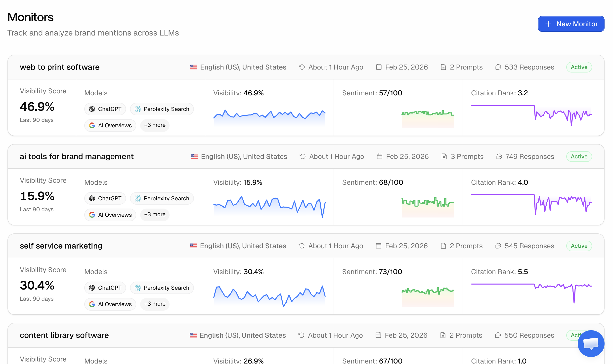Expand +3 more models in self service marketing

pyautogui.click(x=155, y=304)
